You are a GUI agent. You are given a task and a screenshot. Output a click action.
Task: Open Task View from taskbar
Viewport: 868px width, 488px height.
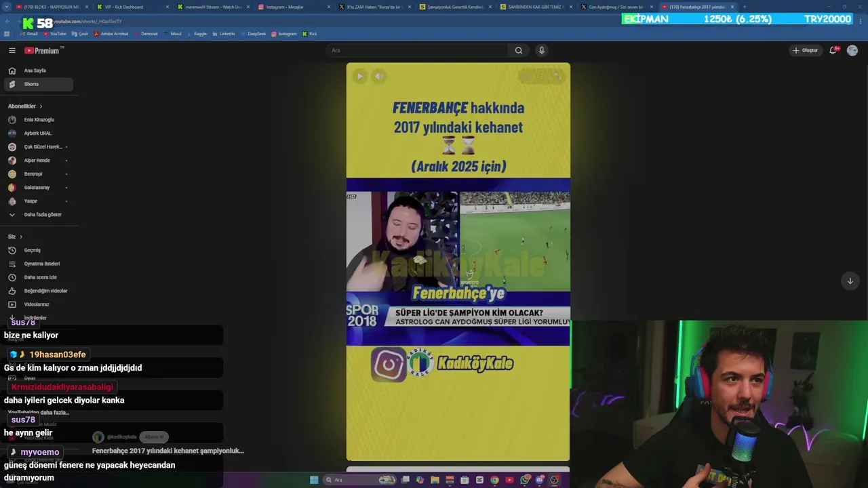point(406,480)
